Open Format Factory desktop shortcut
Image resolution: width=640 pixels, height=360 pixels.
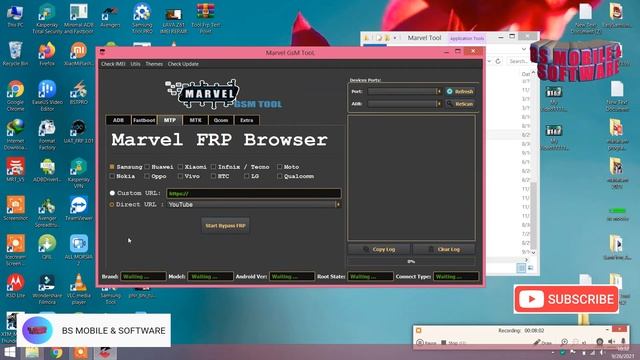(47, 135)
